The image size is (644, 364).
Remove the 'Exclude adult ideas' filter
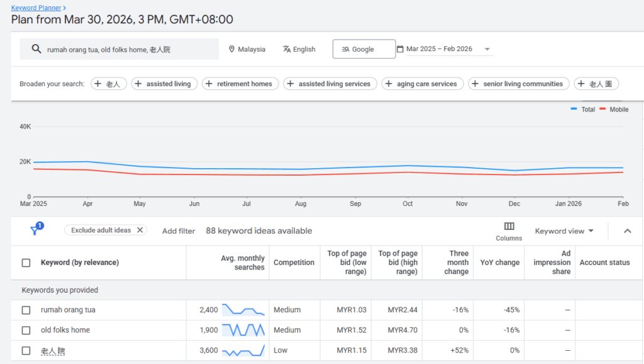tap(140, 230)
